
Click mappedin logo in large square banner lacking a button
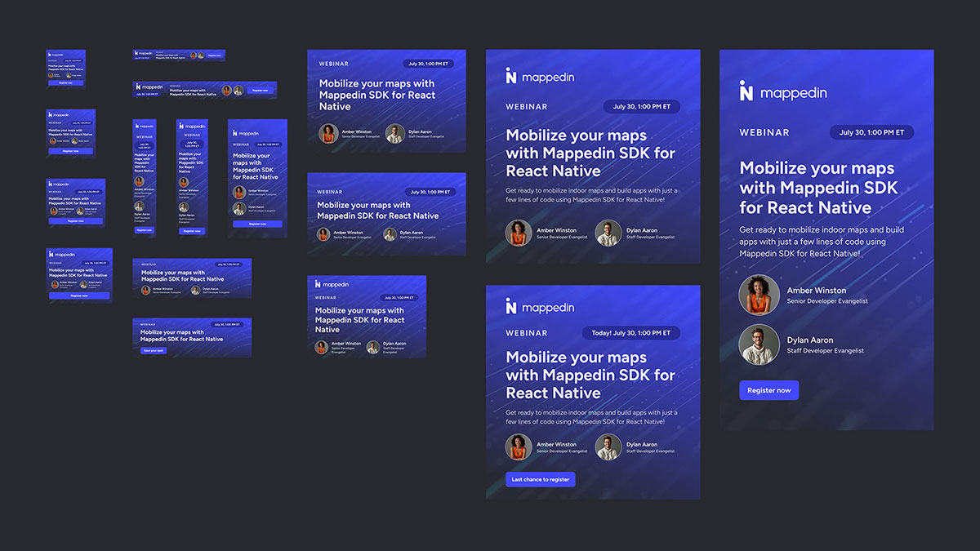pyautogui.click(x=540, y=77)
